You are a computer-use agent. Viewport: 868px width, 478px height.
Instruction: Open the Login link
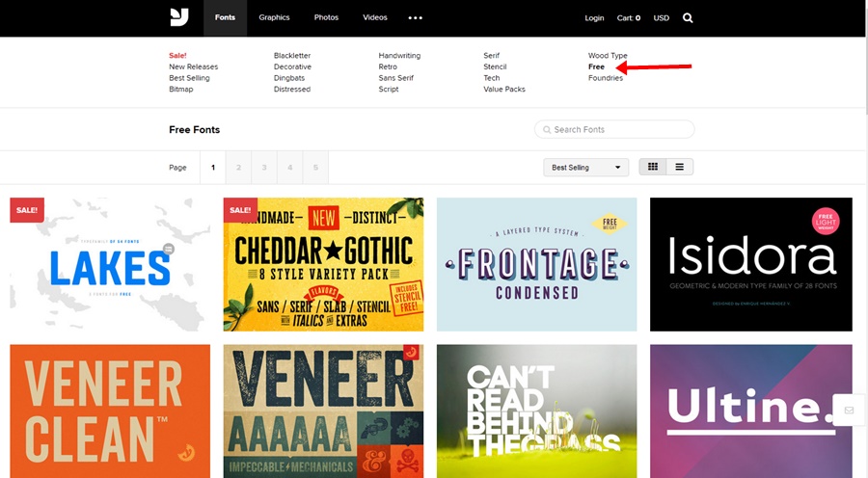click(594, 17)
